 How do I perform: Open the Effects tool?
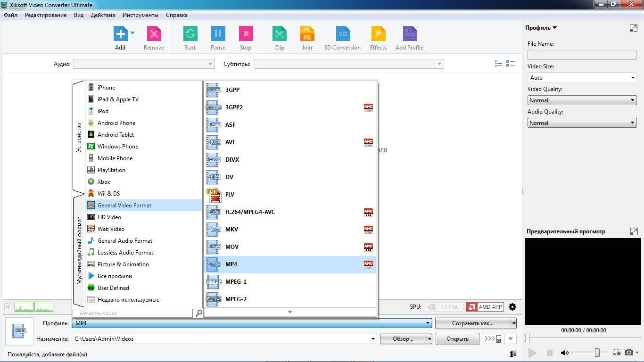click(x=378, y=34)
